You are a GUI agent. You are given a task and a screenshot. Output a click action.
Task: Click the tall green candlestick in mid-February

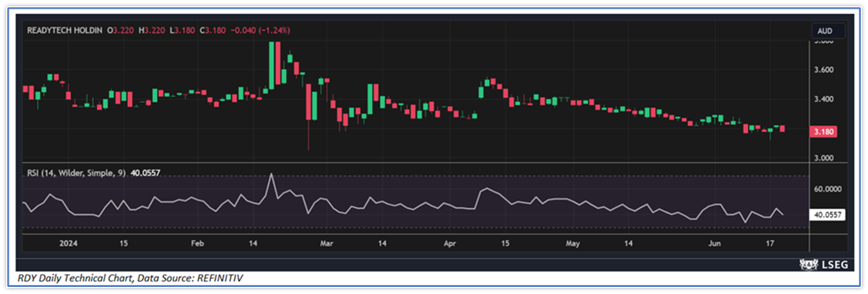(271, 65)
